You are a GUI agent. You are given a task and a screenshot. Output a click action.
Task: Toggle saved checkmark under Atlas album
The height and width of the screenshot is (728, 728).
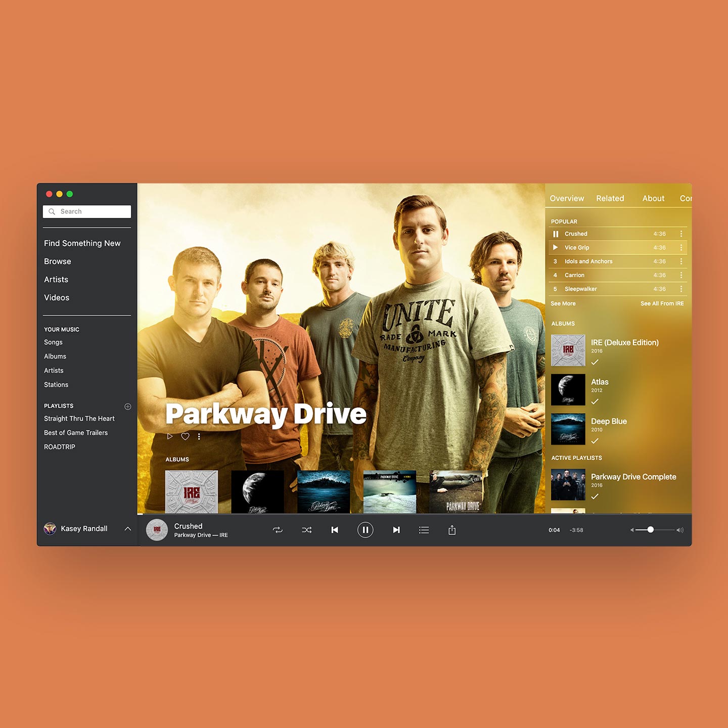(x=595, y=401)
